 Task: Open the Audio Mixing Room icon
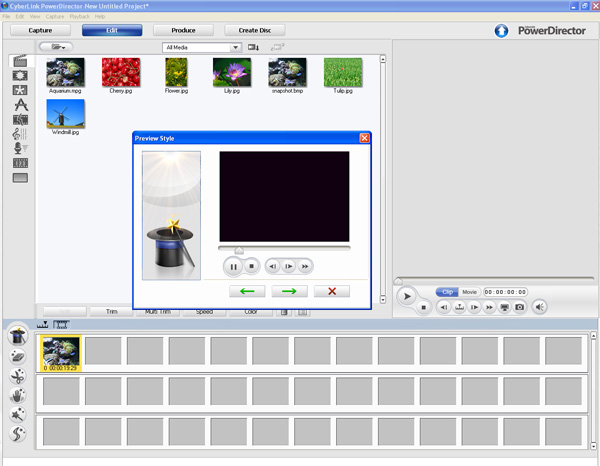tap(19, 134)
